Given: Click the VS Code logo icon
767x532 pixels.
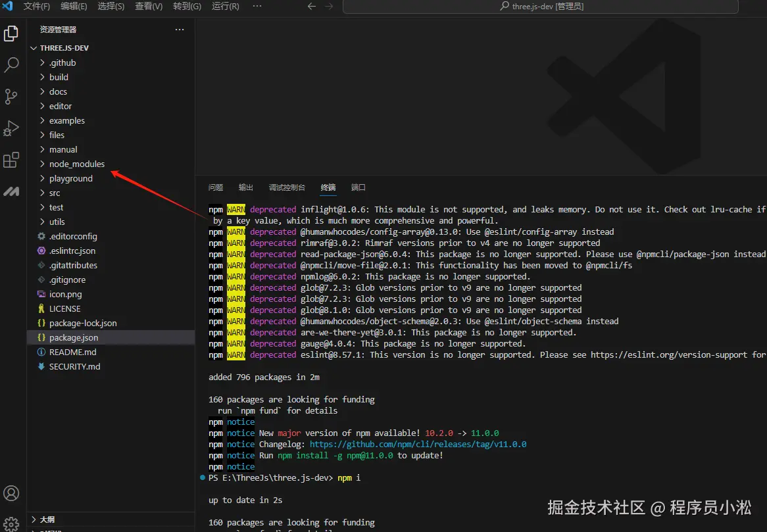Looking at the screenshot, I should [8, 6].
